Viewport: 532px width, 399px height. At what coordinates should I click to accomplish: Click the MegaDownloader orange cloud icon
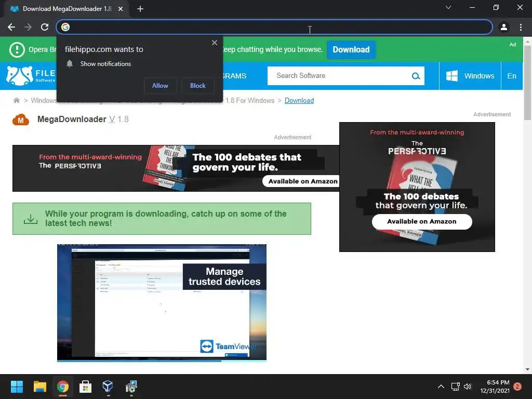[21, 120]
